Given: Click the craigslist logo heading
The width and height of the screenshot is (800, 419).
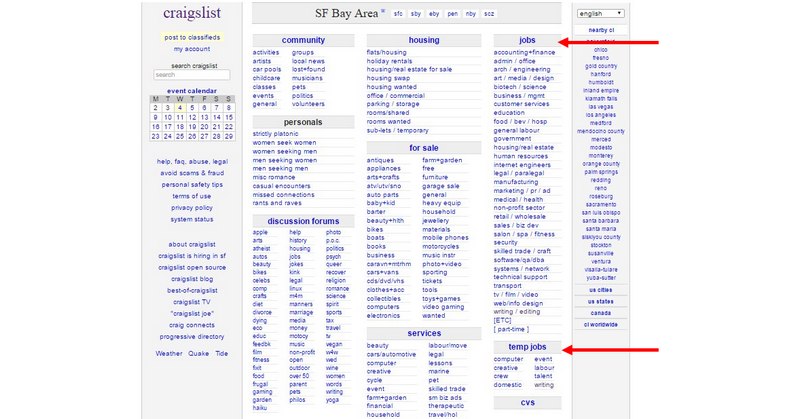Looking at the screenshot, I should 192,13.
